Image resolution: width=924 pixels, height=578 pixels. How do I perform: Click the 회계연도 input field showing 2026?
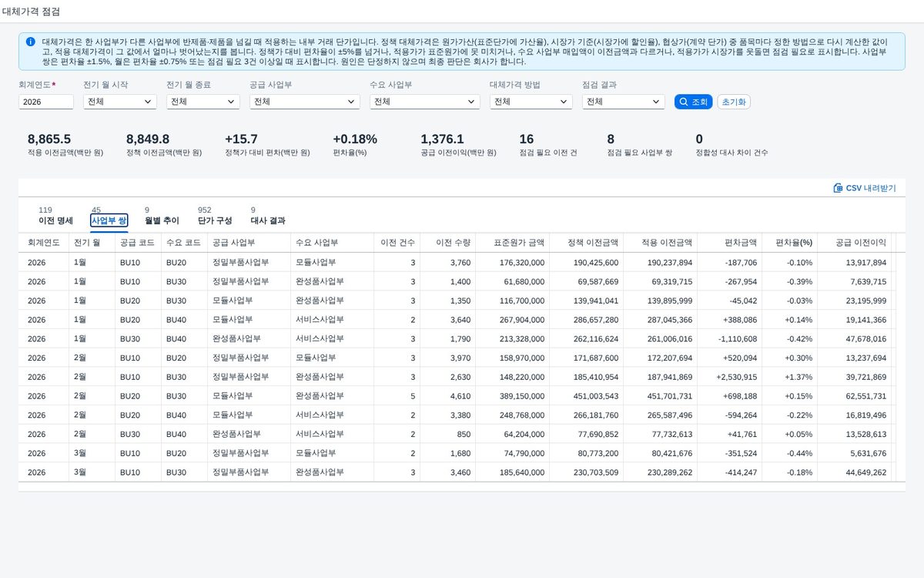(46, 102)
